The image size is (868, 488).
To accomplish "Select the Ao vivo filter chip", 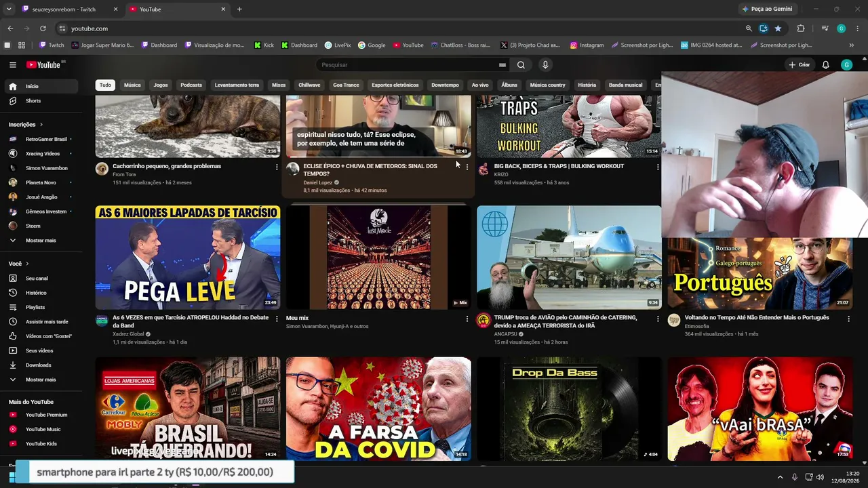I will coord(480,85).
